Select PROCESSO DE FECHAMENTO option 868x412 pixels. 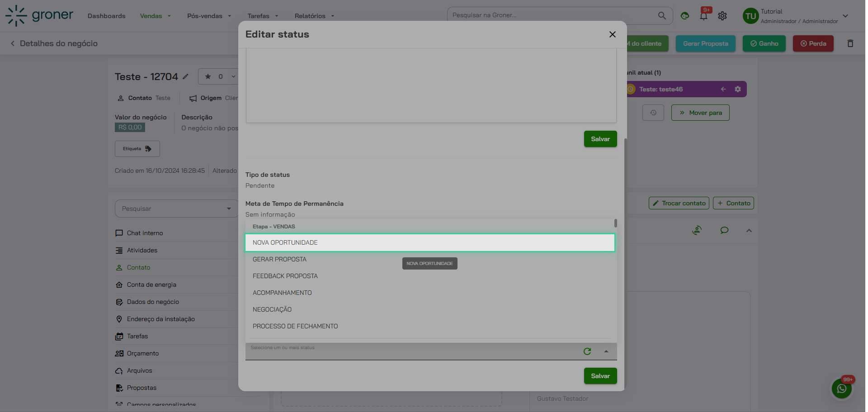tap(429, 326)
